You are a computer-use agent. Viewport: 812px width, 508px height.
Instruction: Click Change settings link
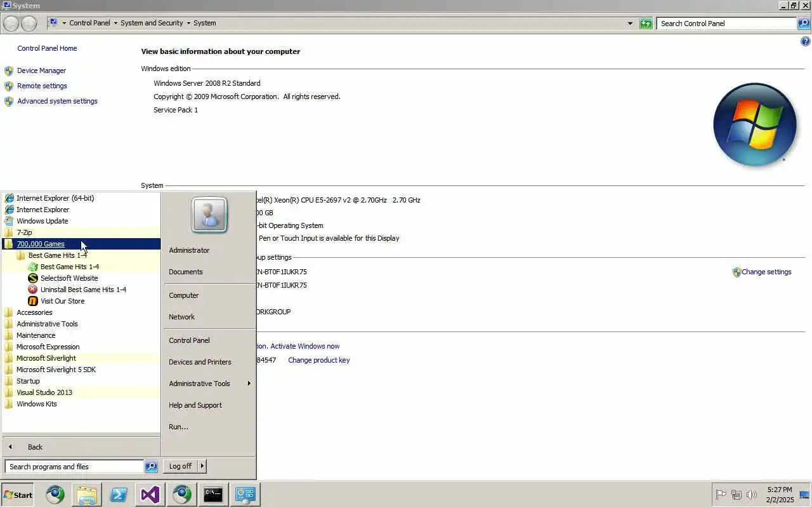[766, 272]
